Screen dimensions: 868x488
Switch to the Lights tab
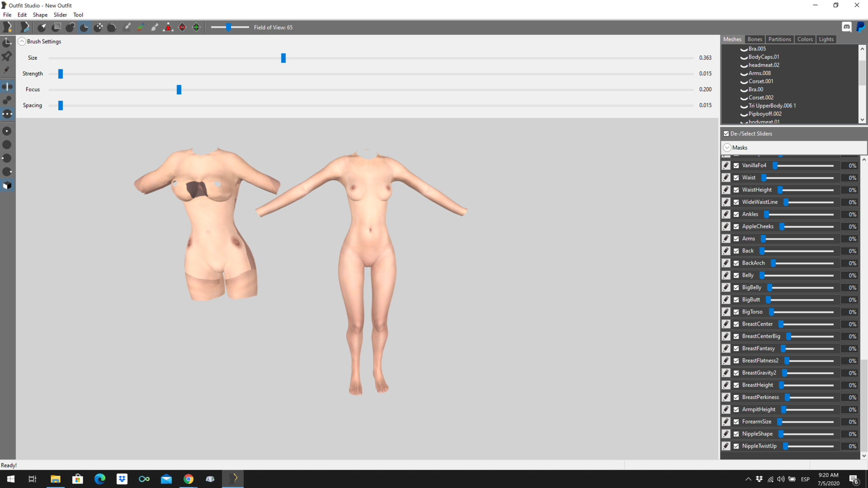tap(826, 39)
